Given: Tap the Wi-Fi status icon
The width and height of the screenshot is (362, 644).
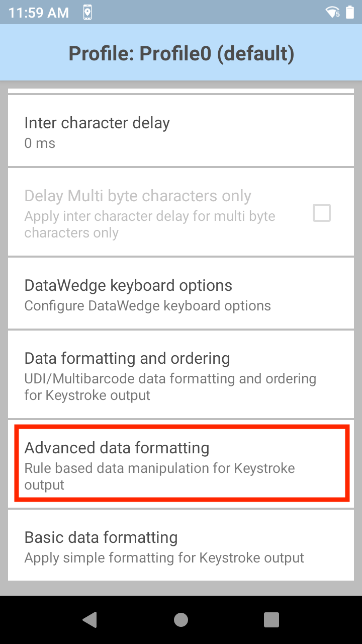Looking at the screenshot, I should tap(333, 12).
